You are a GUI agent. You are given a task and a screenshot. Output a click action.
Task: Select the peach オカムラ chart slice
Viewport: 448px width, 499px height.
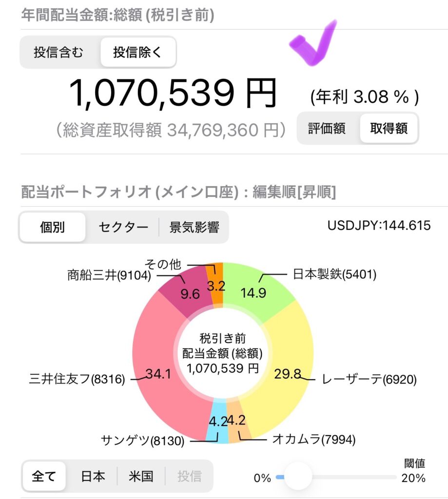point(238,420)
